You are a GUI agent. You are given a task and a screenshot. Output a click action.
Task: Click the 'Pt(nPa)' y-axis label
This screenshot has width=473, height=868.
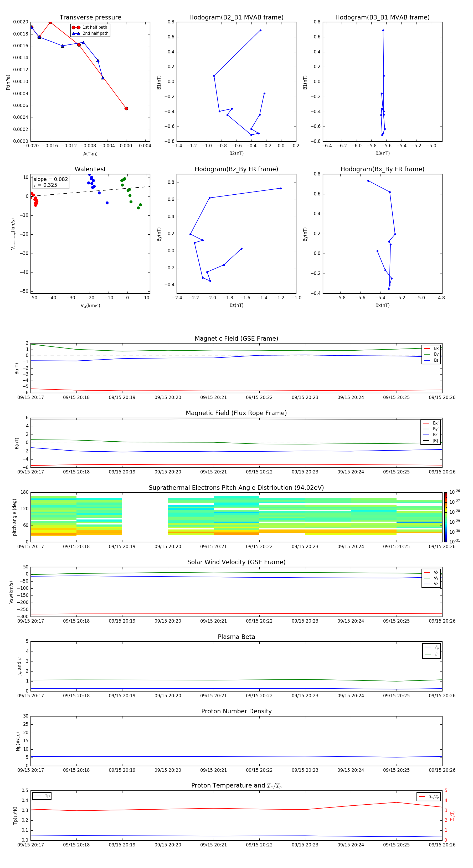(8, 82)
